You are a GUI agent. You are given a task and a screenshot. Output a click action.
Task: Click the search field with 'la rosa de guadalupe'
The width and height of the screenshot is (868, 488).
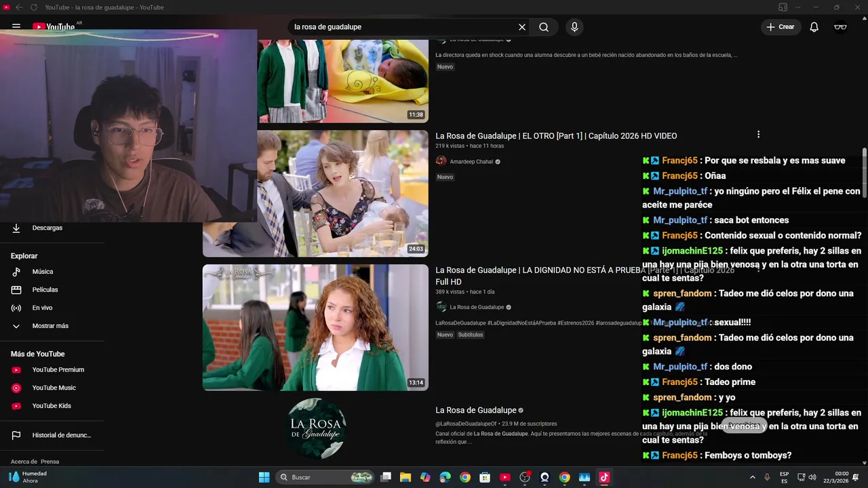point(402,27)
